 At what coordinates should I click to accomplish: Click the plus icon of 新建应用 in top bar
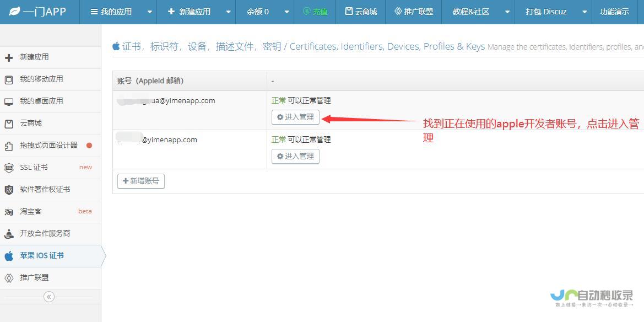(171, 12)
